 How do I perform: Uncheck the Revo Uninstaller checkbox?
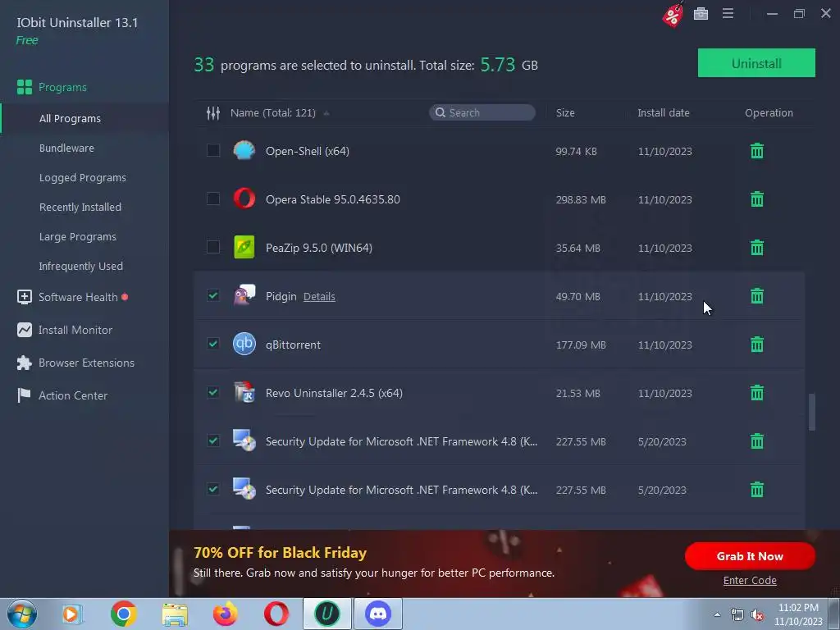pos(213,392)
